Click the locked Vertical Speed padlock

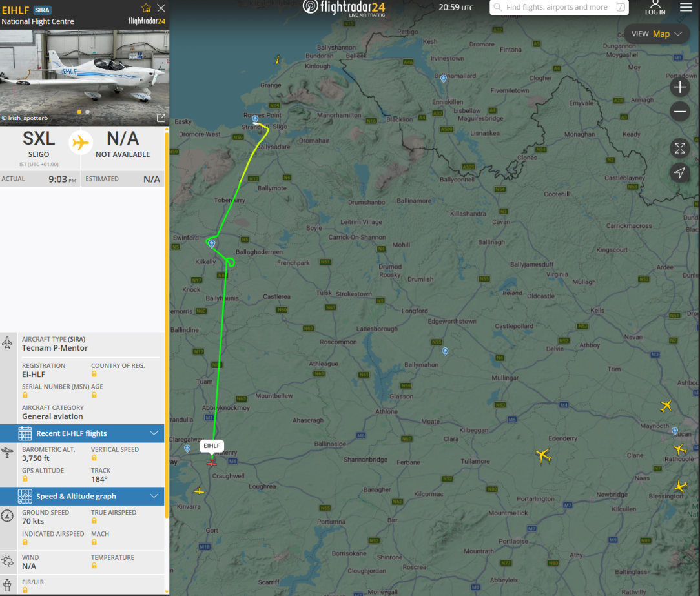click(94, 458)
